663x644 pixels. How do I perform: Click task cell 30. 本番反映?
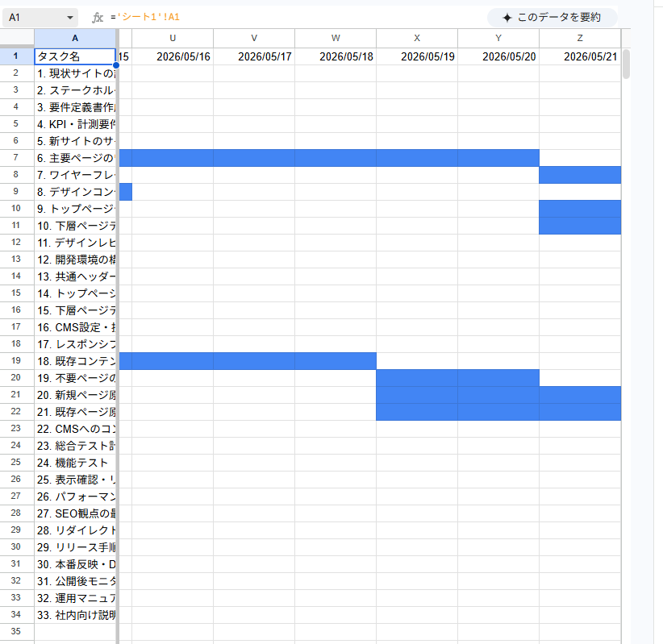coord(75,564)
